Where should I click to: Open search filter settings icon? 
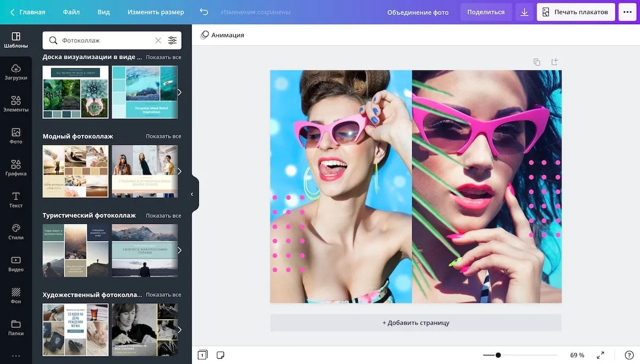pos(172,40)
